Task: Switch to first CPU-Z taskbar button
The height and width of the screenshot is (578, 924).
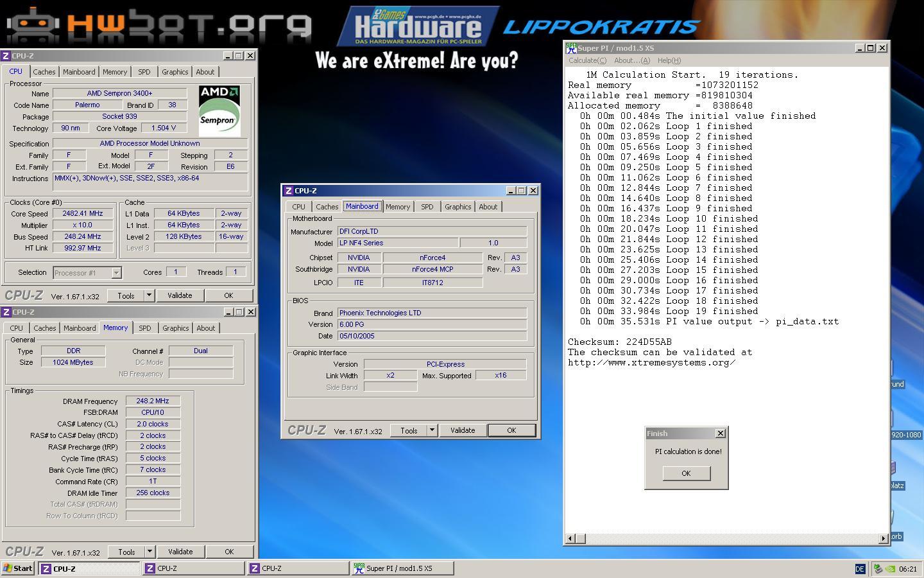Action: click(x=89, y=568)
